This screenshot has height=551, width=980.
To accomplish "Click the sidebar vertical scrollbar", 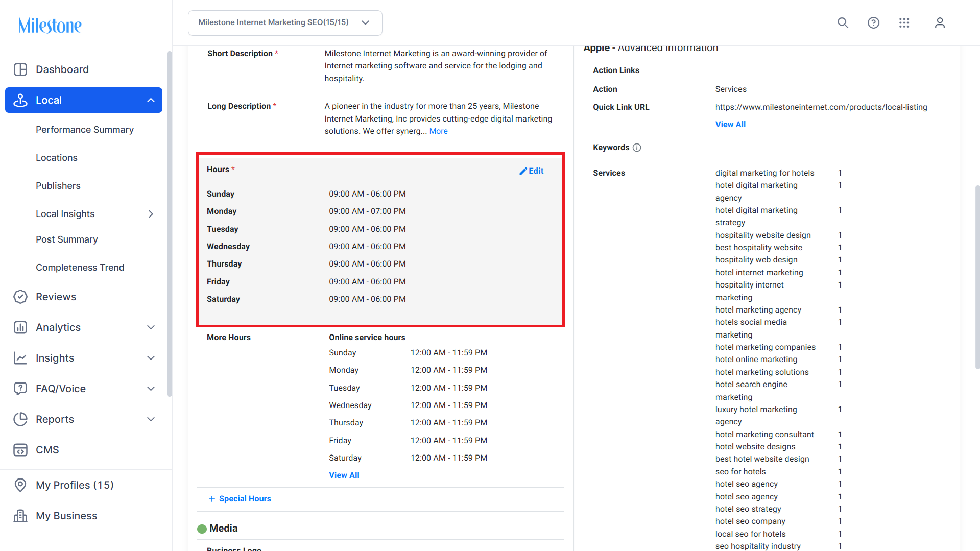I will (x=170, y=224).
